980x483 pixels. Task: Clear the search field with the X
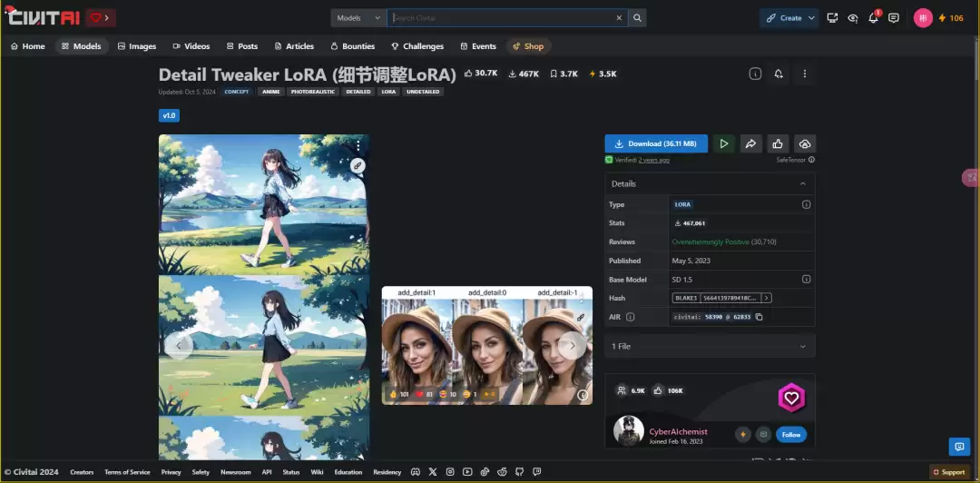click(619, 17)
